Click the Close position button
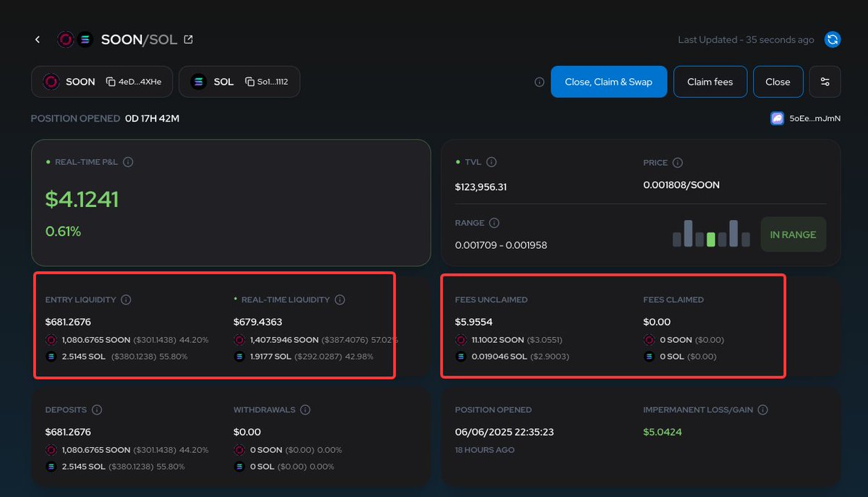Screen dimensions: 868x497 [778, 82]
